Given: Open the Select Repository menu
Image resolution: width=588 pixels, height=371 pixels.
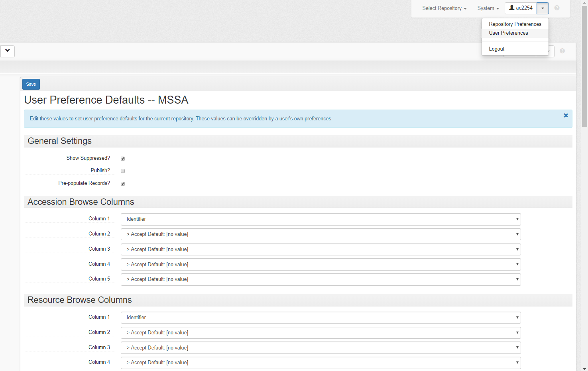Looking at the screenshot, I should click(x=444, y=8).
